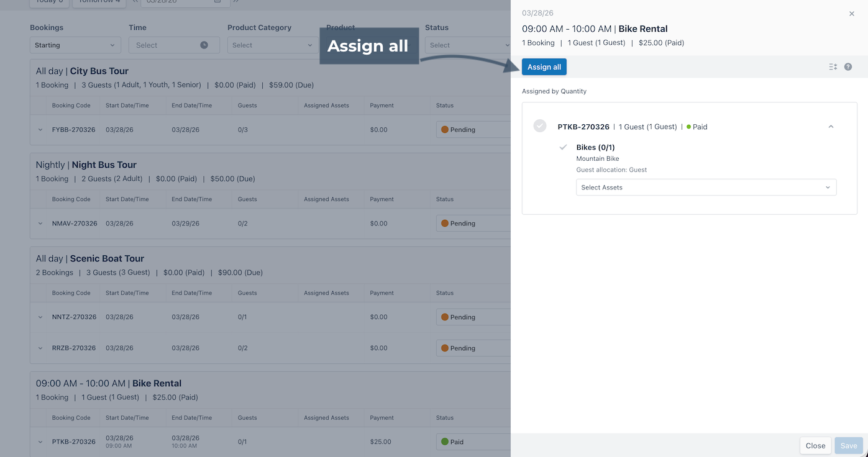Click booking code NNTZ-270326

tap(75, 317)
